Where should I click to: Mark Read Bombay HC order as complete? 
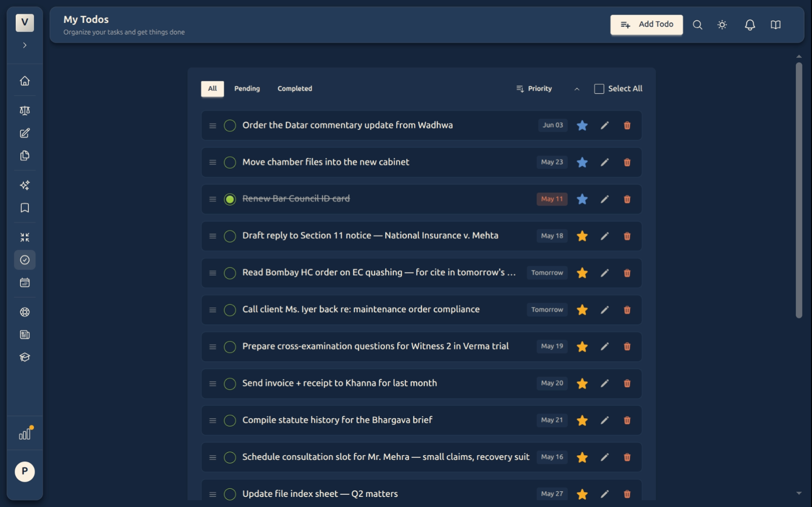click(x=230, y=273)
